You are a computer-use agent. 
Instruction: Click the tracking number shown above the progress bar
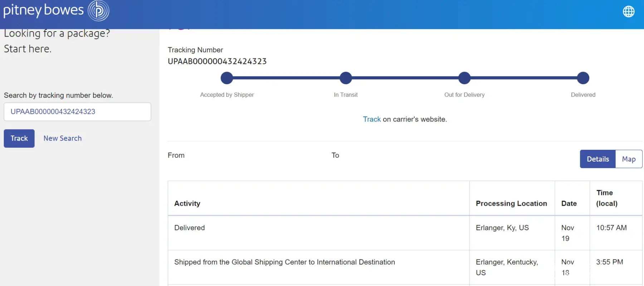(217, 62)
